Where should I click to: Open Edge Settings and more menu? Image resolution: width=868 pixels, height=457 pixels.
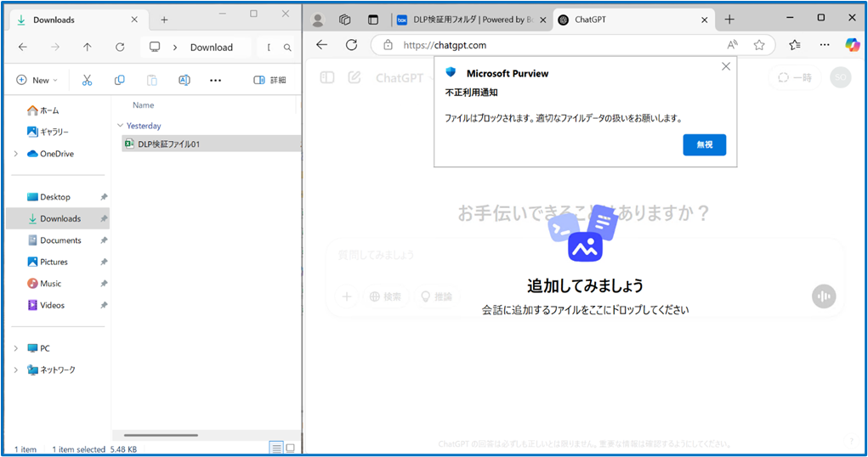pyautogui.click(x=825, y=45)
